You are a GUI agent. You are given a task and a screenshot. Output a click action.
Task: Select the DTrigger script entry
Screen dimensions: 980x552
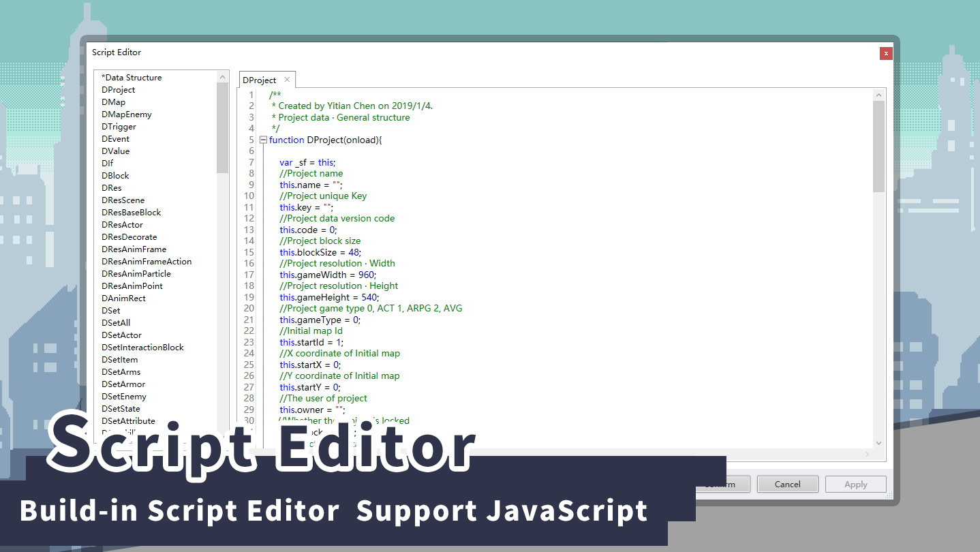click(x=119, y=127)
